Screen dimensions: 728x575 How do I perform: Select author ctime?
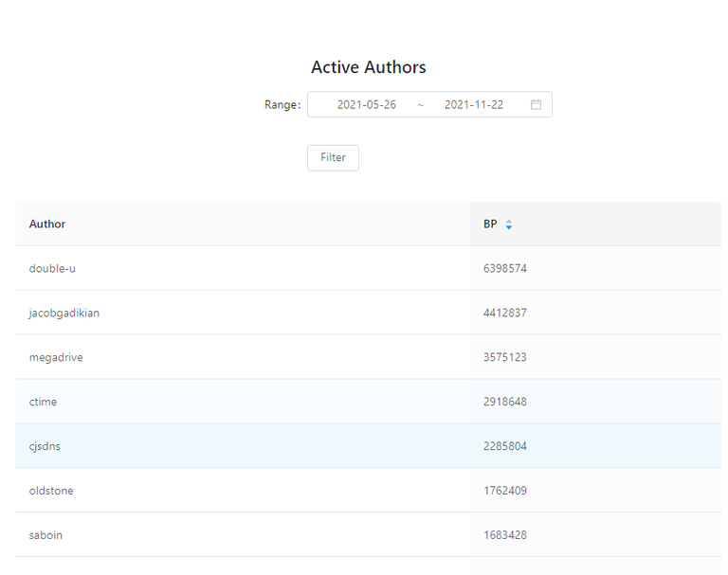43,402
